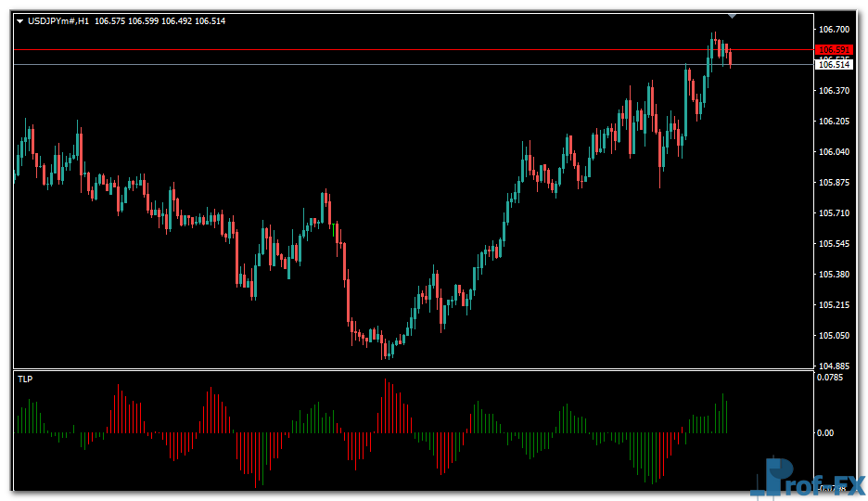Click the USDJPYm#,H1 symbol title text
Viewport: 868px width, 501px height.
point(59,20)
